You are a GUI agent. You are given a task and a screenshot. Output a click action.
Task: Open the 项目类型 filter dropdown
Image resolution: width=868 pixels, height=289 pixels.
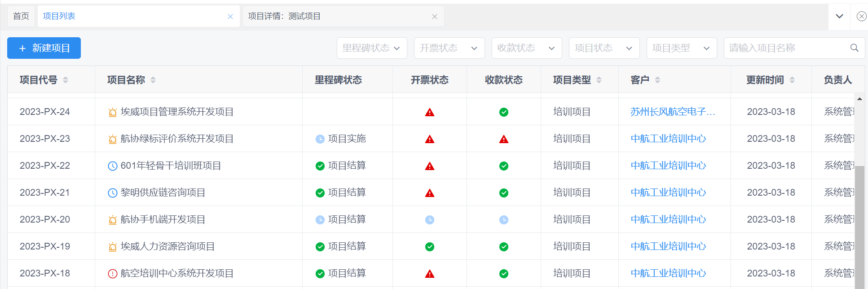click(x=682, y=48)
